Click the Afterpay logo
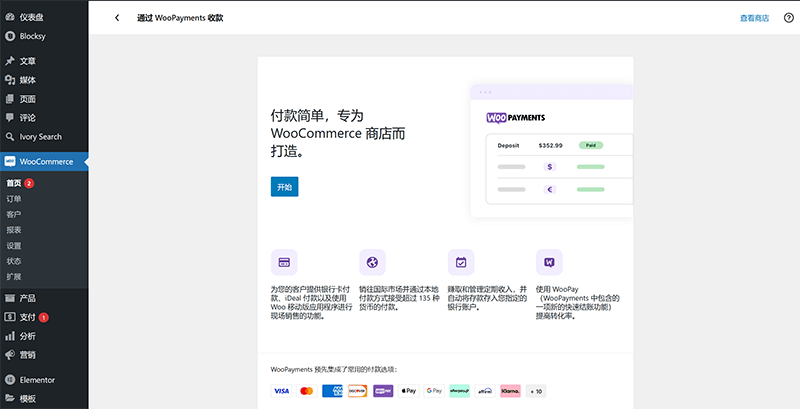 pyautogui.click(x=460, y=391)
